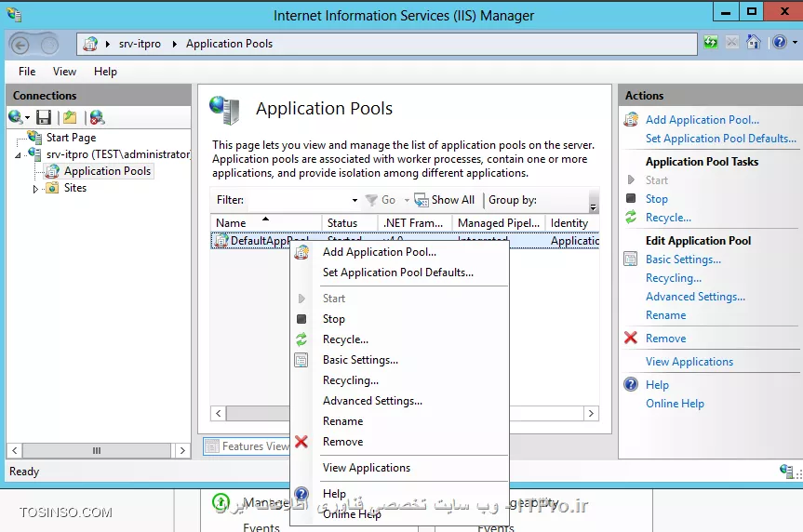Click Basic Settings link in Actions pane

click(683, 259)
